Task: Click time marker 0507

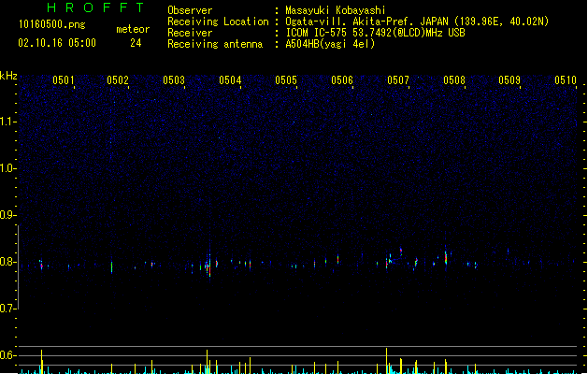Action: (398, 79)
